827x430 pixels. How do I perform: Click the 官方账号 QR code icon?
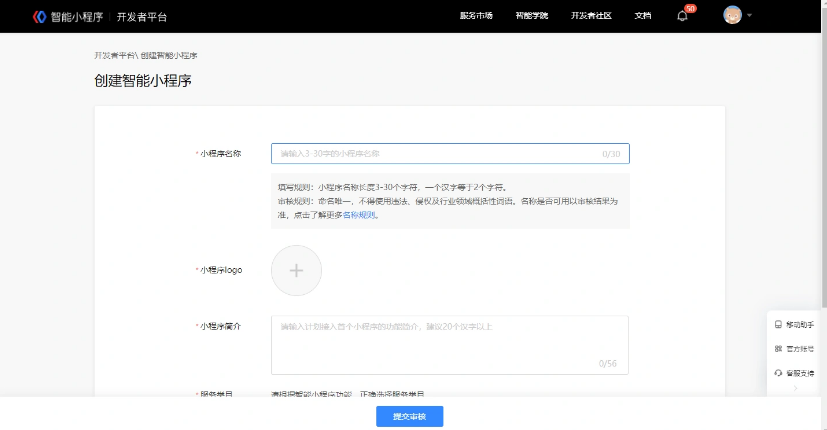778,349
